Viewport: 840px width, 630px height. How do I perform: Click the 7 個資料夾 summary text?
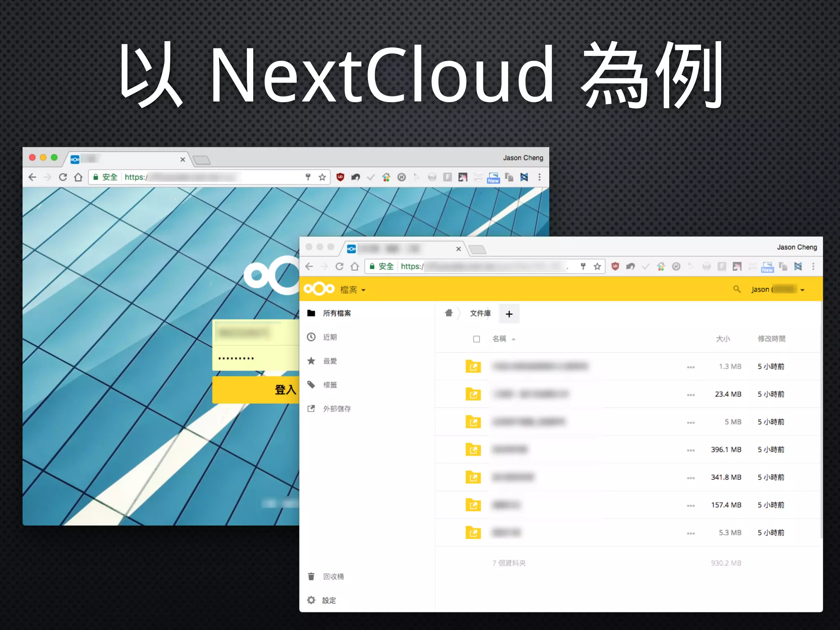[x=509, y=563]
